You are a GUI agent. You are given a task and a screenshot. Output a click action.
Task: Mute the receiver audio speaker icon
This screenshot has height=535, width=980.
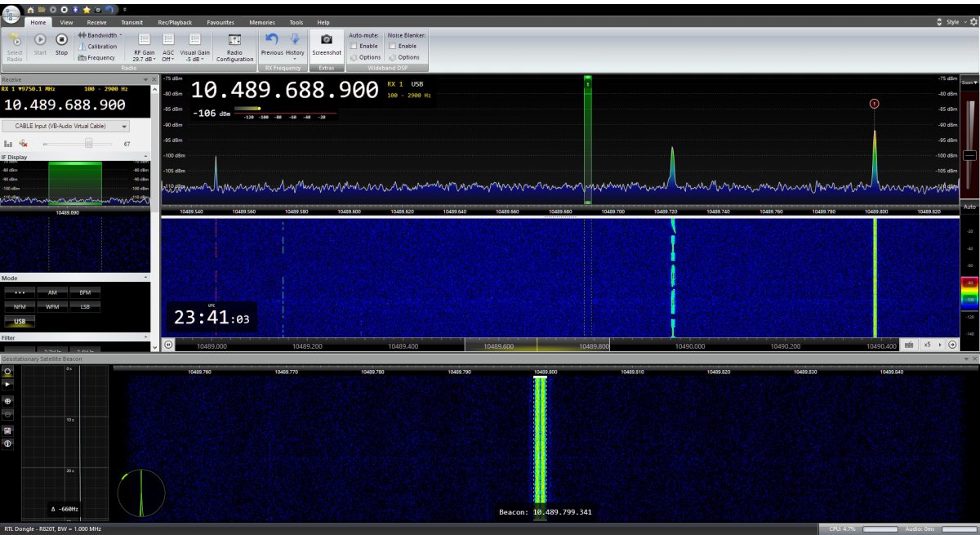click(x=24, y=143)
